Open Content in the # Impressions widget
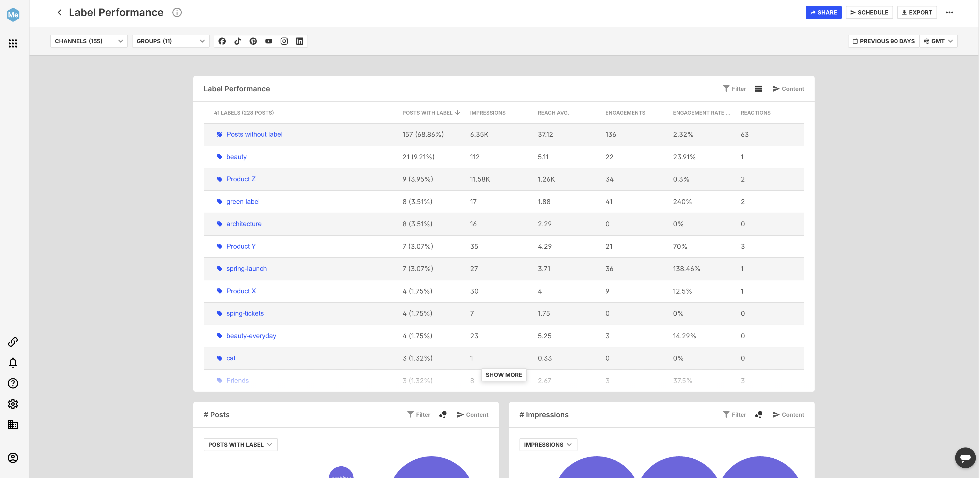Viewport: 980px width, 478px height. [x=788, y=414]
